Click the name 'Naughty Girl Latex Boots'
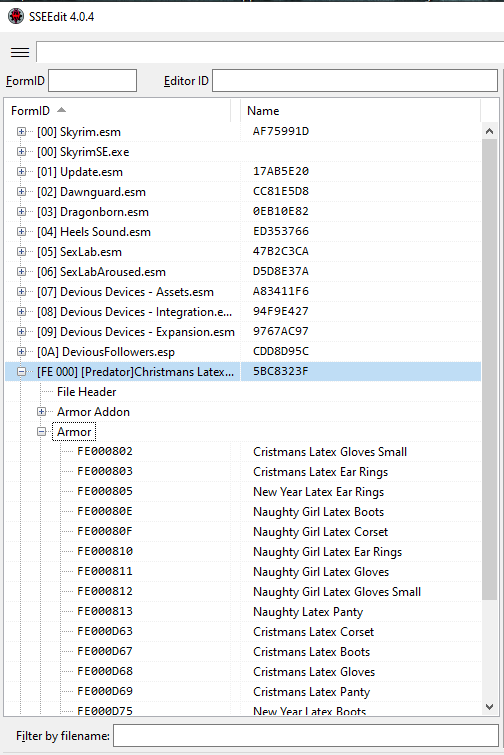Viewport: 504px width, 755px height. point(319,512)
